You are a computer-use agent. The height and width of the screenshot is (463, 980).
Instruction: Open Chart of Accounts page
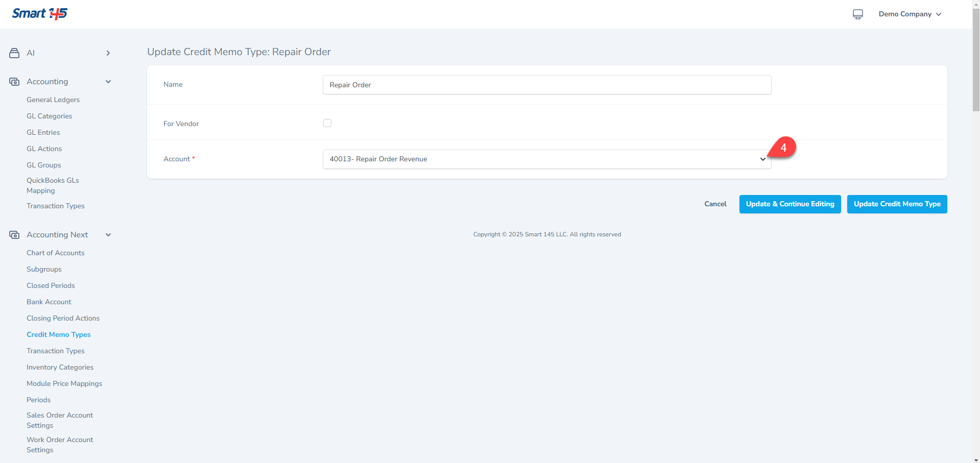point(56,253)
